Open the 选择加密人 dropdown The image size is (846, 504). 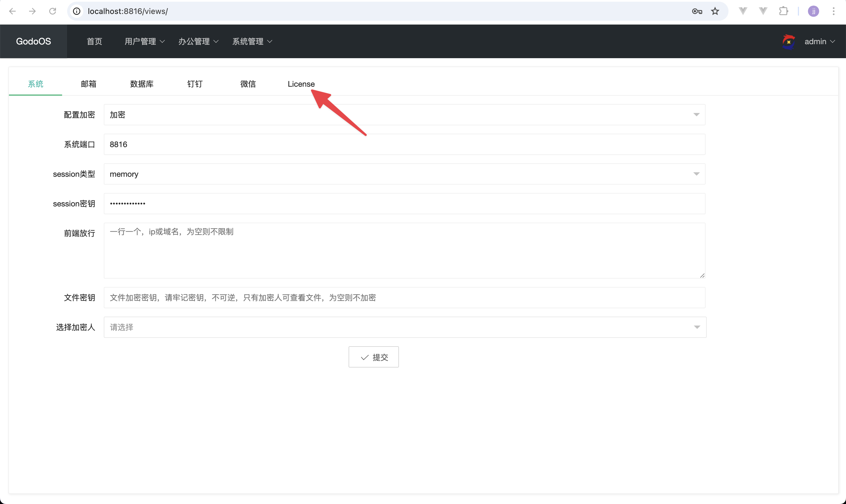pos(405,327)
